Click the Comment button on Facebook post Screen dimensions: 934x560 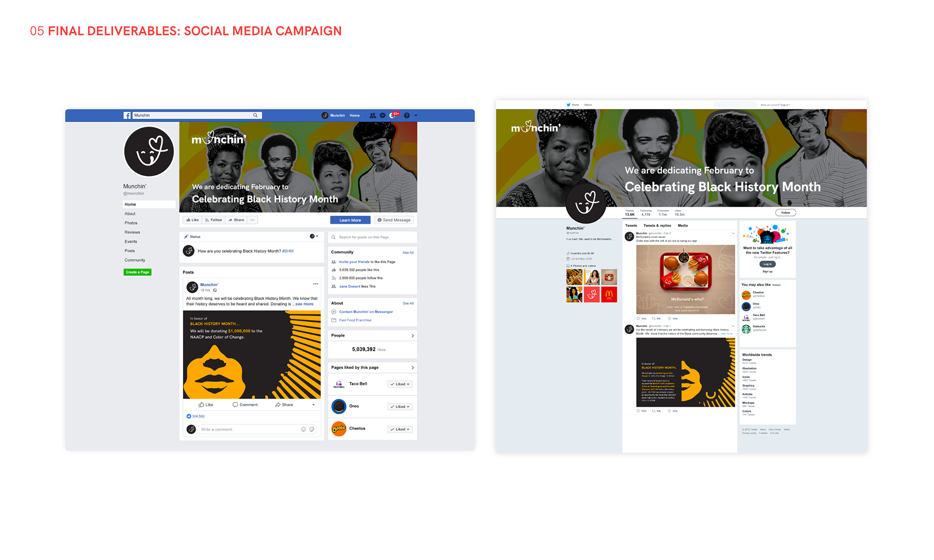pos(245,405)
